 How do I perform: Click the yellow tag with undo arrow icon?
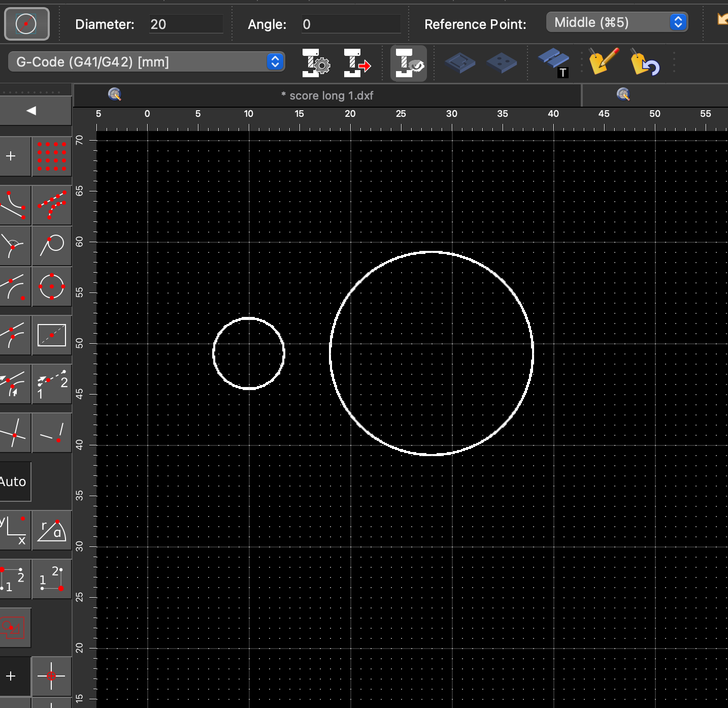pos(645,62)
